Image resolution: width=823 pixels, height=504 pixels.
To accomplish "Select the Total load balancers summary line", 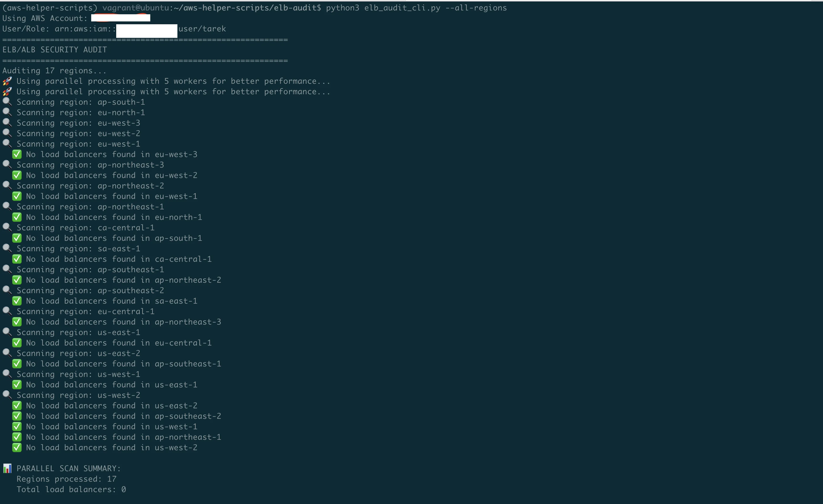I will click(71, 489).
